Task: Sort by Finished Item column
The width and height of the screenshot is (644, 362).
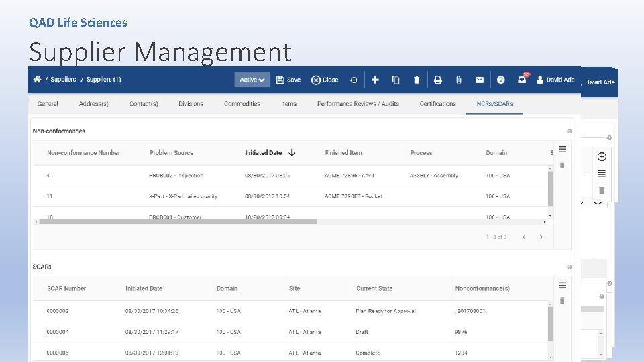Action: [343, 153]
